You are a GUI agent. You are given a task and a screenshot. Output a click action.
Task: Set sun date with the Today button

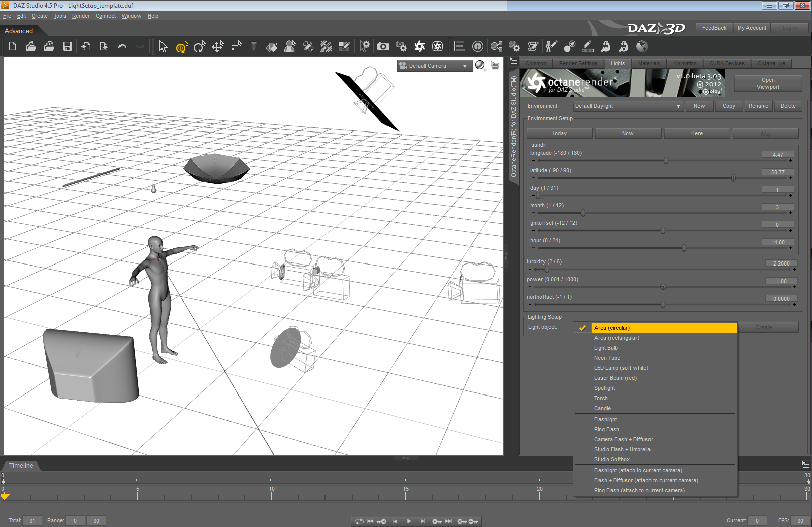coord(559,134)
